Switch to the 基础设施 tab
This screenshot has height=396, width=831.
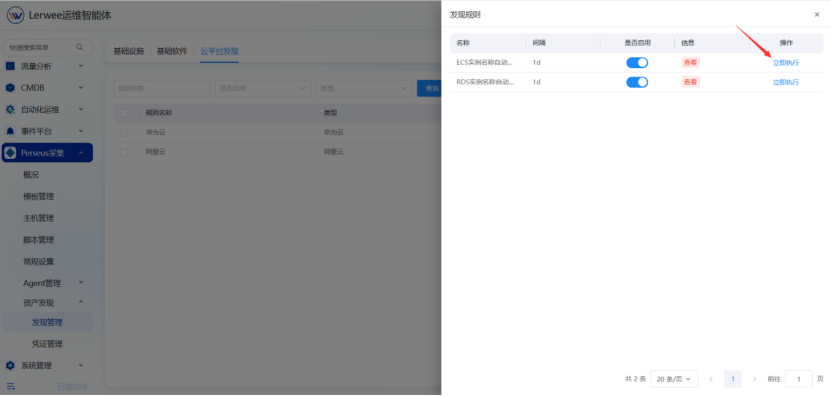129,51
